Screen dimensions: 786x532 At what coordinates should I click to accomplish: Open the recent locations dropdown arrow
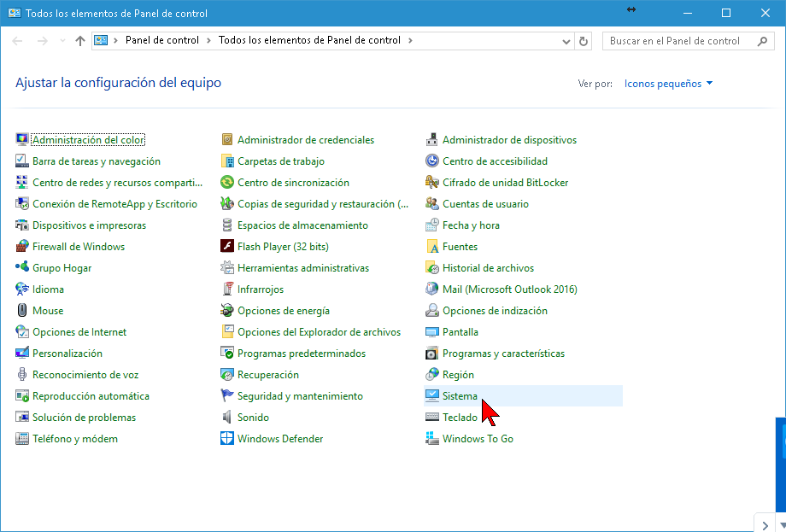coord(62,41)
